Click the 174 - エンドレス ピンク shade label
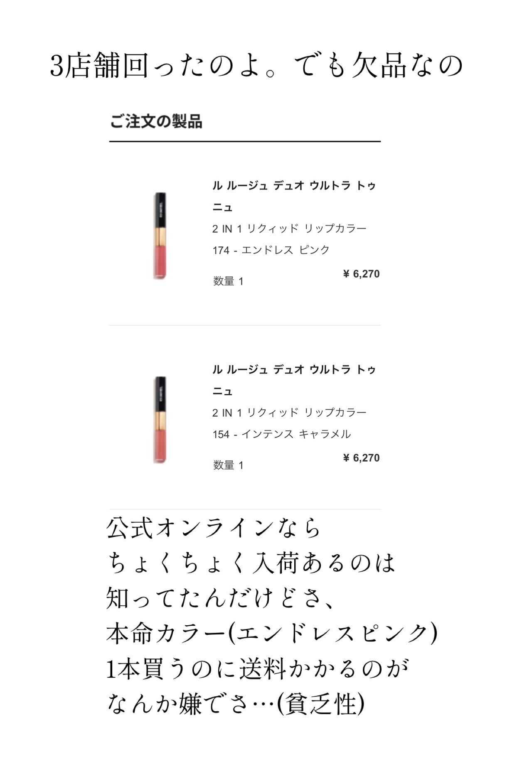Screen dimensions: 532x757 coord(271,250)
